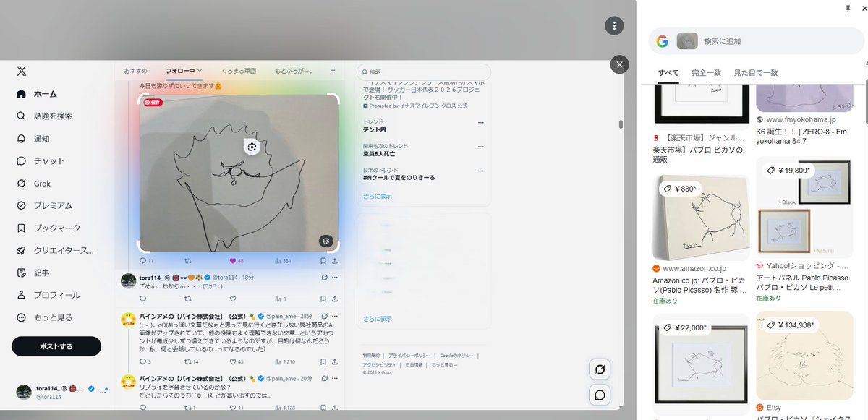Close the lens overlay with X button
The width and height of the screenshot is (868, 420).
(x=619, y=64)
